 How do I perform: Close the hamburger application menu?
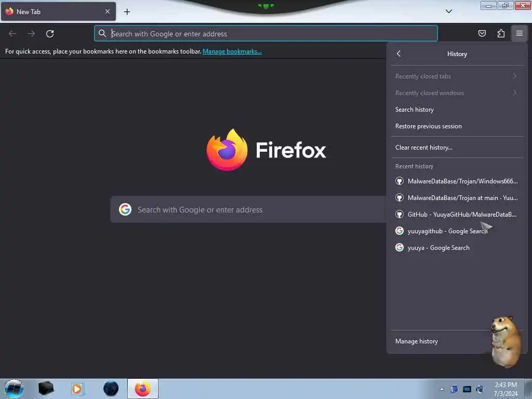click(x=519, y=33)
